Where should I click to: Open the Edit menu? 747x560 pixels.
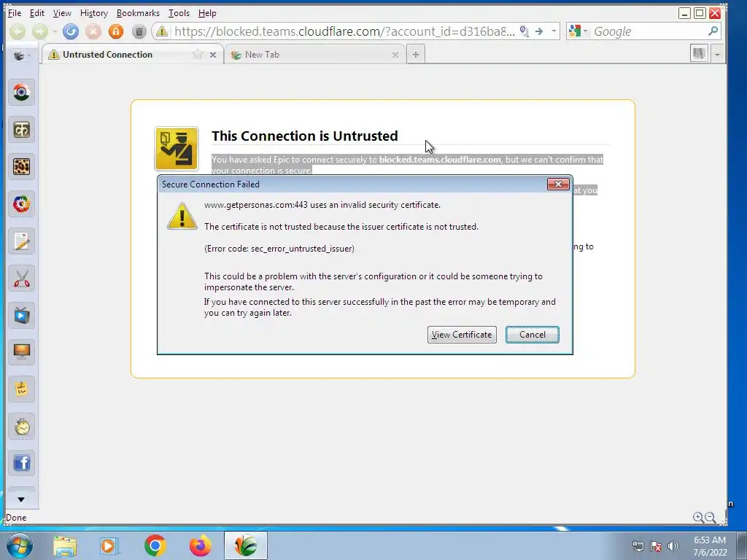(36, 13)
